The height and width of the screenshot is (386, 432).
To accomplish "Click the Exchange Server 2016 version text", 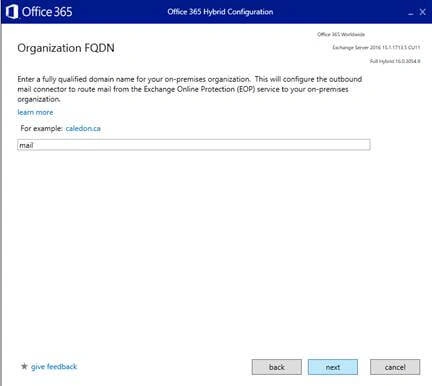I will [x=376, y=48].
